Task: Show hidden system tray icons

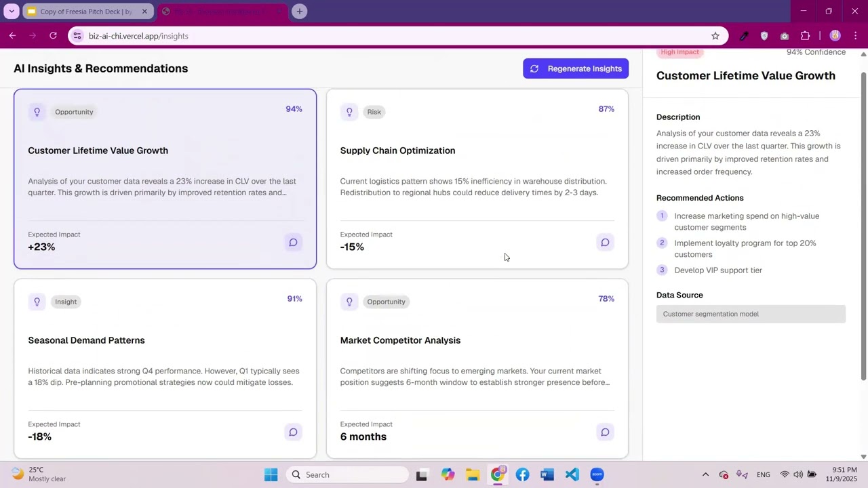Action: tap(705, 474)
